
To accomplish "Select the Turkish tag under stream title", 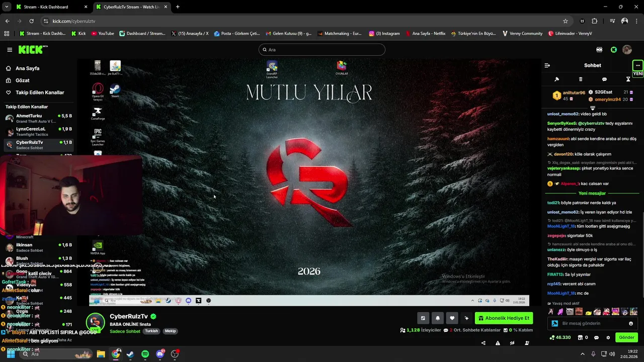I will (151, 331).
